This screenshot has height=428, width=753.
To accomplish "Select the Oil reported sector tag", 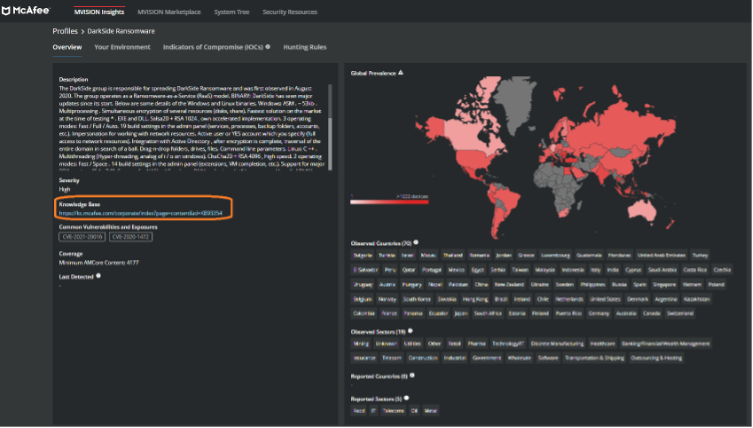I will pyautogui.click(x=414, y=411).
